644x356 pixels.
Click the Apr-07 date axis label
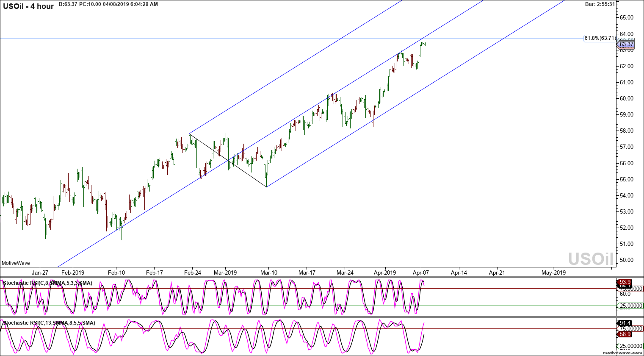pos(421,273)
